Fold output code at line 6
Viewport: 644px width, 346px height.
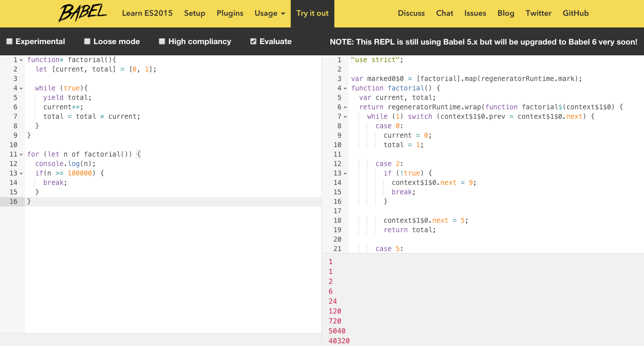[345, 107]
